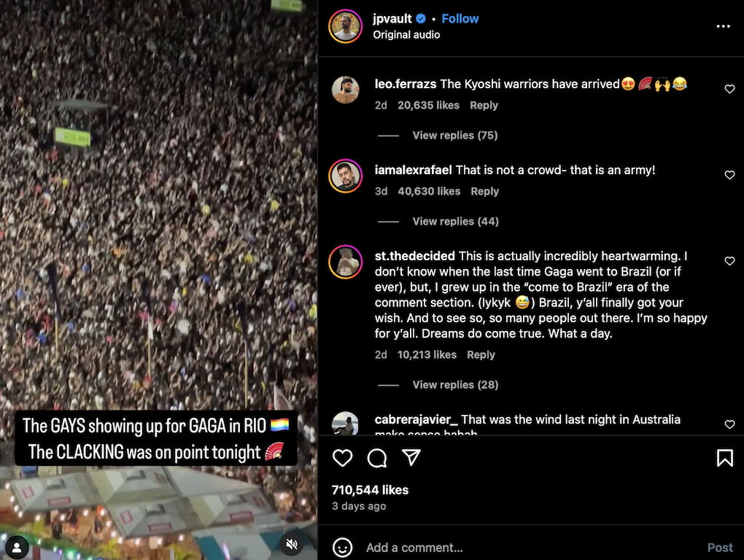The image size is (744, 560).
Task: Reply to iamalexrafael's comment
Action: coord(484,192)
